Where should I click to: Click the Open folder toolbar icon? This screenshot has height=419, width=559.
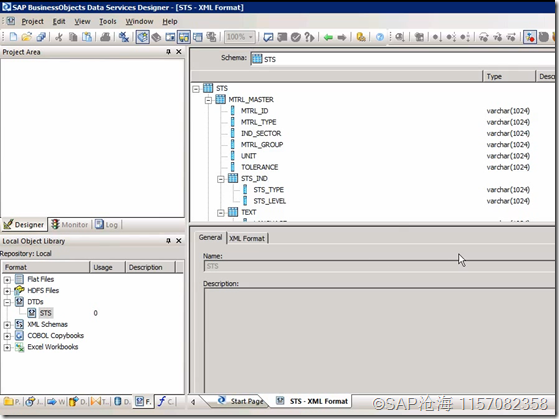point(26,37)
